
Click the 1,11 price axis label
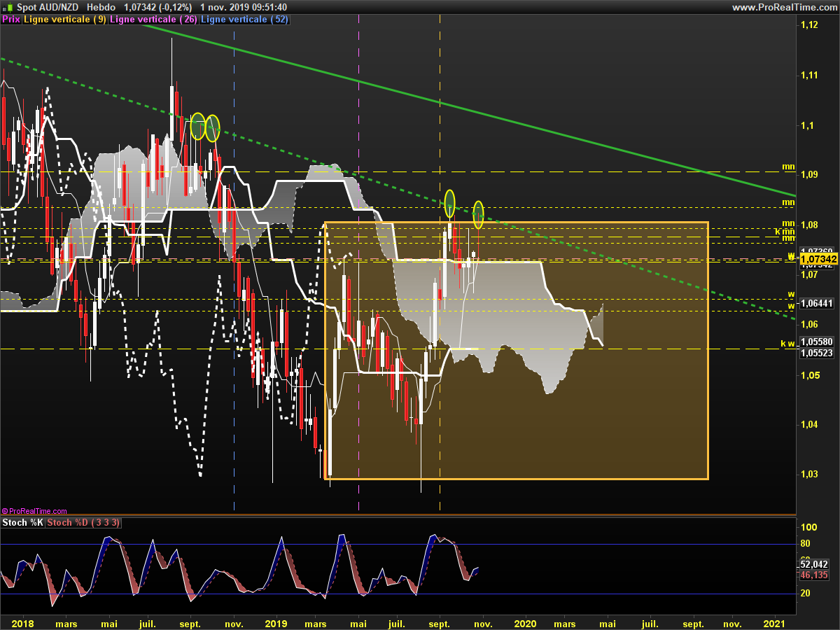[x=808, y=75]
